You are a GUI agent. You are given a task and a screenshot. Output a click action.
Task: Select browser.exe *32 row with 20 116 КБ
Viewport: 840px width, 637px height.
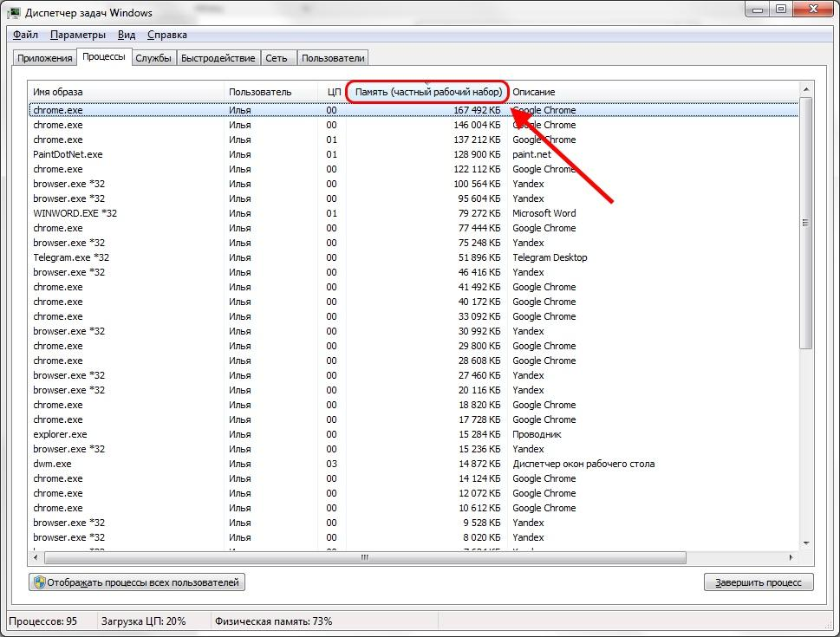point(413,390)
